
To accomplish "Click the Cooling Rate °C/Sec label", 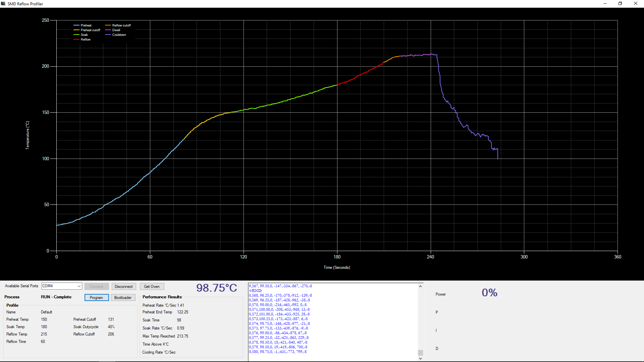I will tap(159, 352).
